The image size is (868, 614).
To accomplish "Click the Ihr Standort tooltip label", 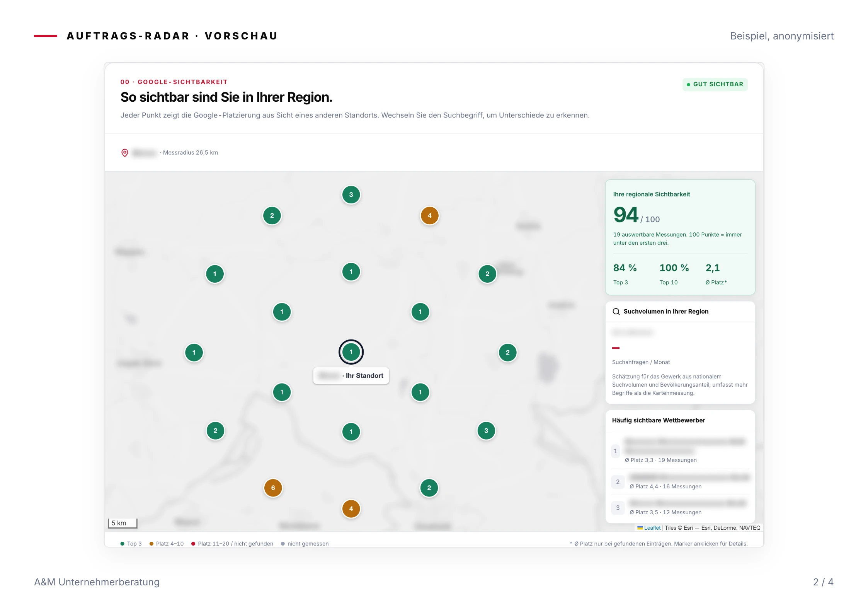I will [351, 375].
